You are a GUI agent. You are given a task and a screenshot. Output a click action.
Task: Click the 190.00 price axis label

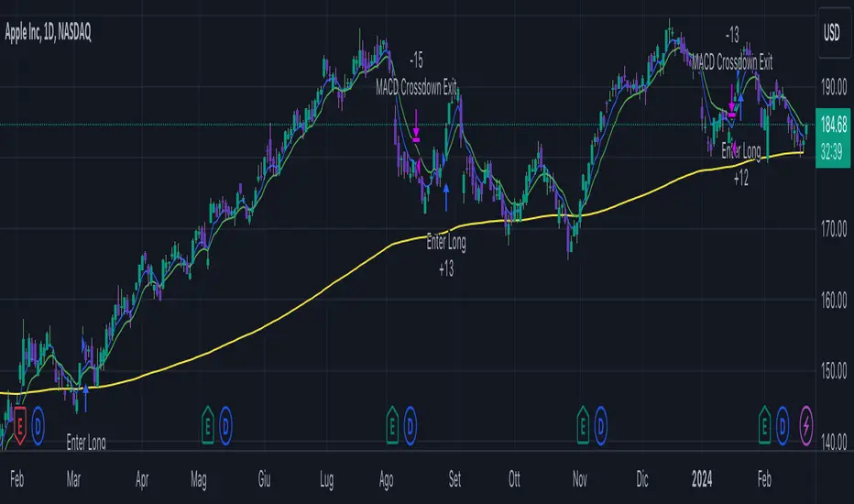click(x=834, y=87)
